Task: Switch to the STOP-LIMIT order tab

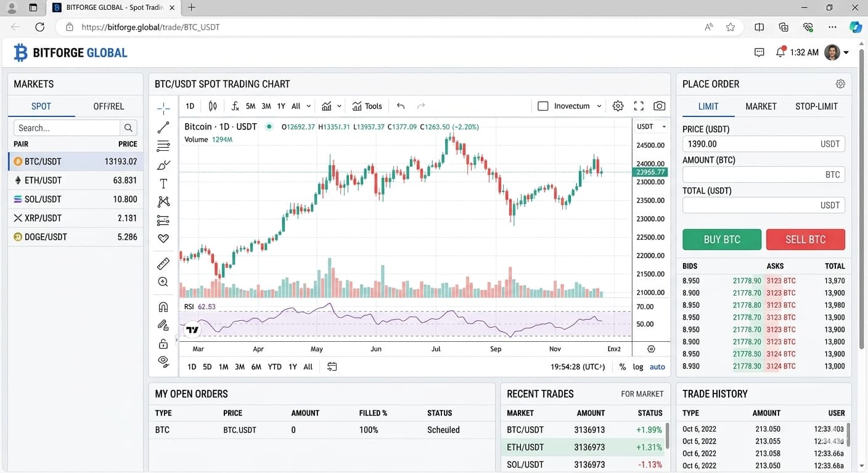Action: pos(816,106)
